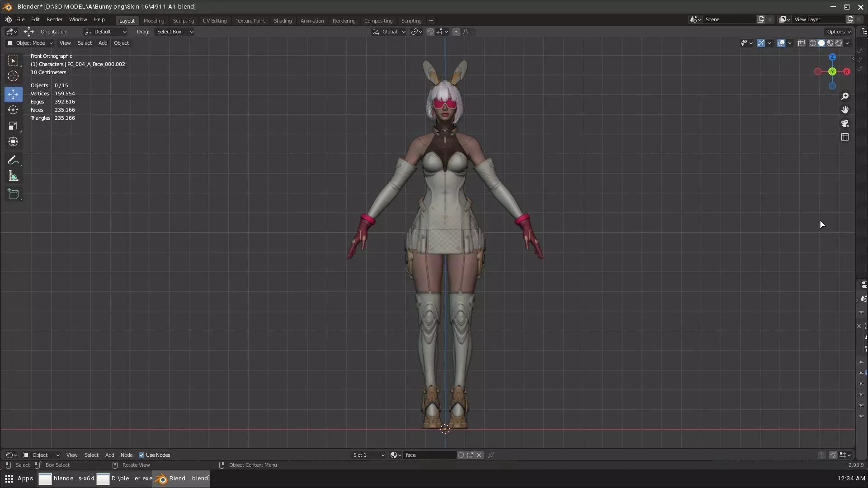
Task: Switch to solid viewport shading
Action: click(821, 43)
